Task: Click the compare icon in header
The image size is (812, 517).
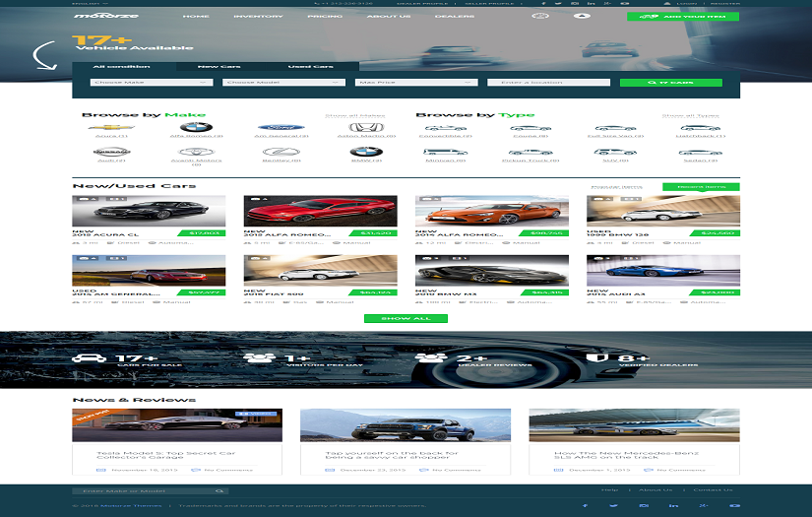Action: click(x=540, y=16)
